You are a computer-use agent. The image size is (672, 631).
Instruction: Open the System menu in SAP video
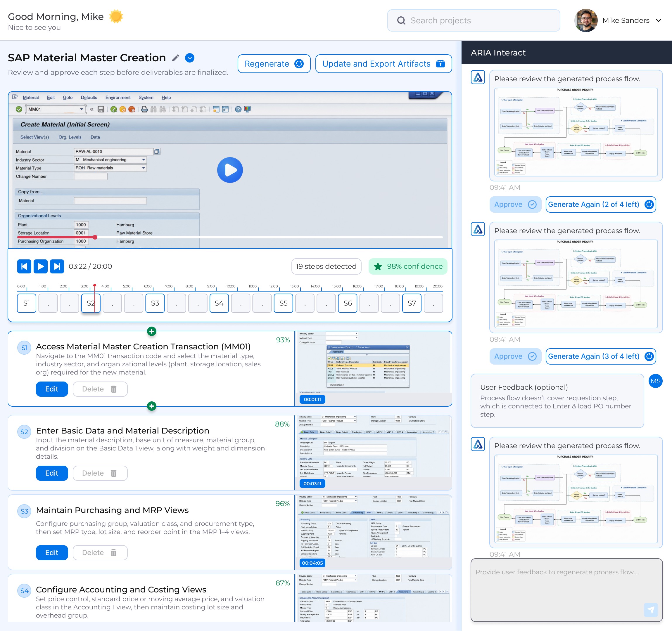tap(146, 97)
